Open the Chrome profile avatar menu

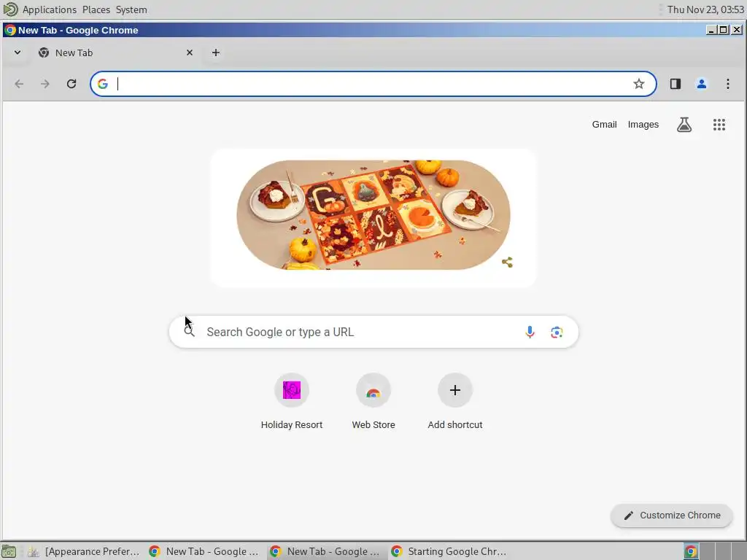[x=701, y=85]
